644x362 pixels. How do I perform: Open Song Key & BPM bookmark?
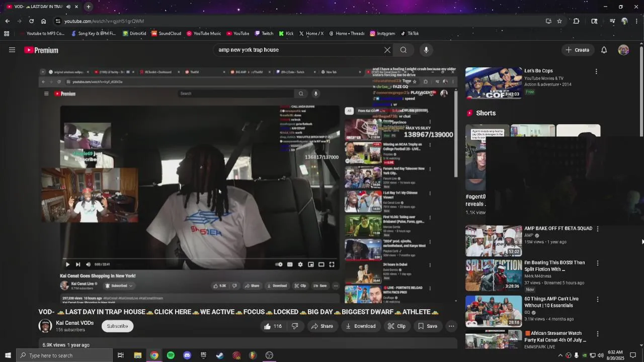(94, 34)
